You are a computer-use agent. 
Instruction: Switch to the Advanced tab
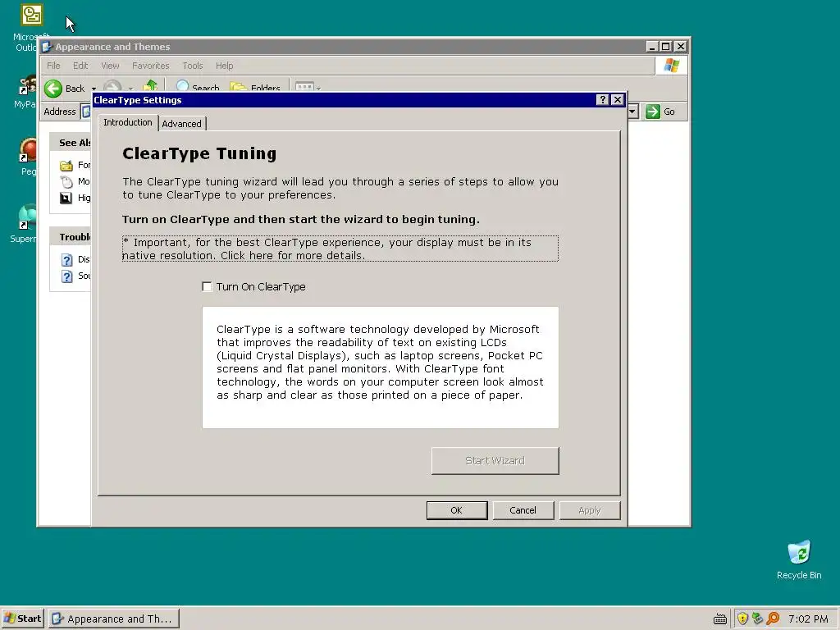[181, 124]
